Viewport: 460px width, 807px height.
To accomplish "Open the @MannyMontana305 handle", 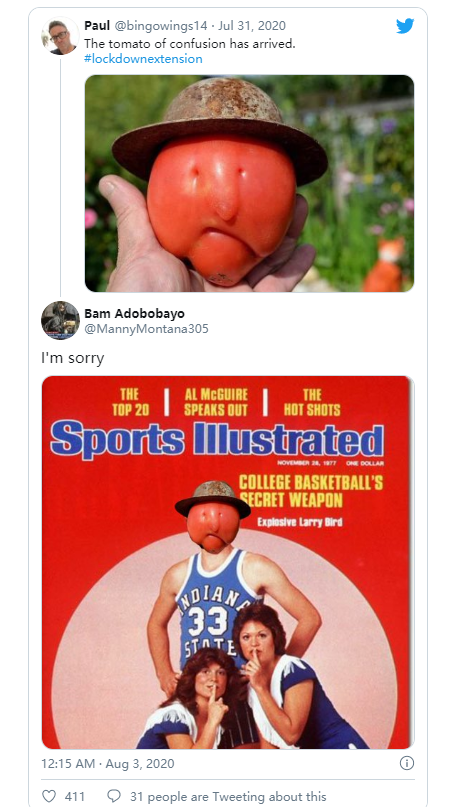I will pyautogui.click(x=146, y=329).
